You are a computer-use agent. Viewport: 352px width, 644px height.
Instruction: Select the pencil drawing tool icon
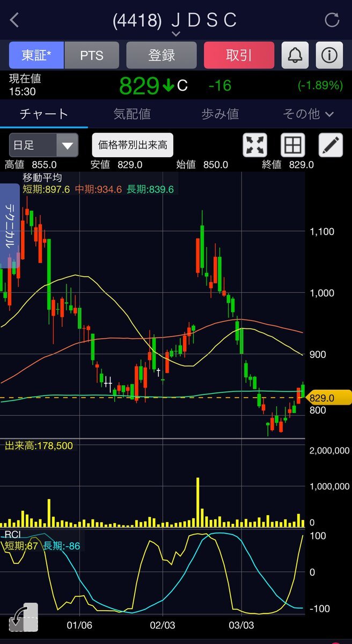click(331, 145)
